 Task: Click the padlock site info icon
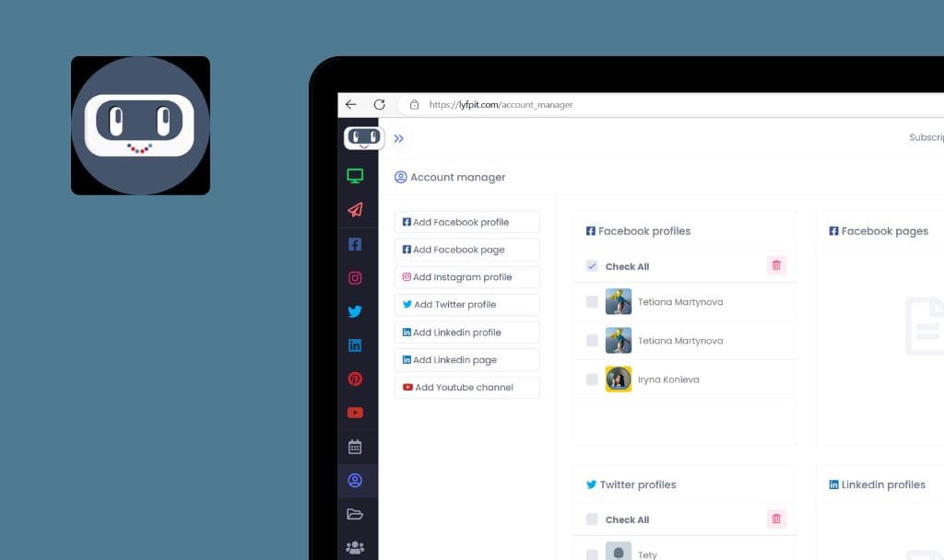(x=414, y=105)
